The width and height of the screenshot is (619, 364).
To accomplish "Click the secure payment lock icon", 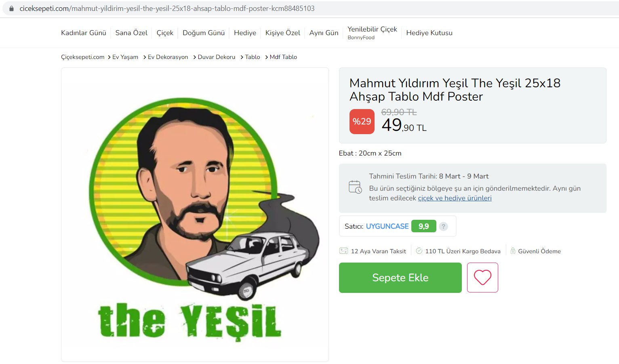I will click(x=513, y=251).
